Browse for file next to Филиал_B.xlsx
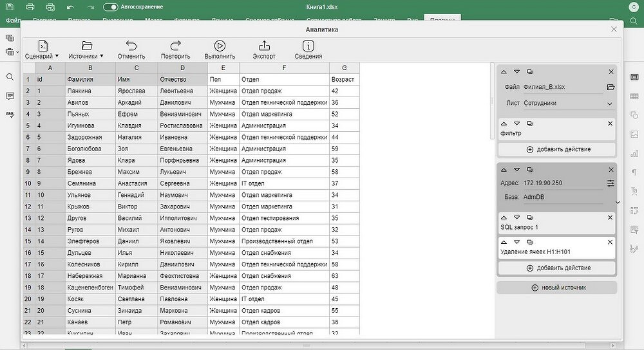Viewport: 644px width, 350px height. [611, 87]
